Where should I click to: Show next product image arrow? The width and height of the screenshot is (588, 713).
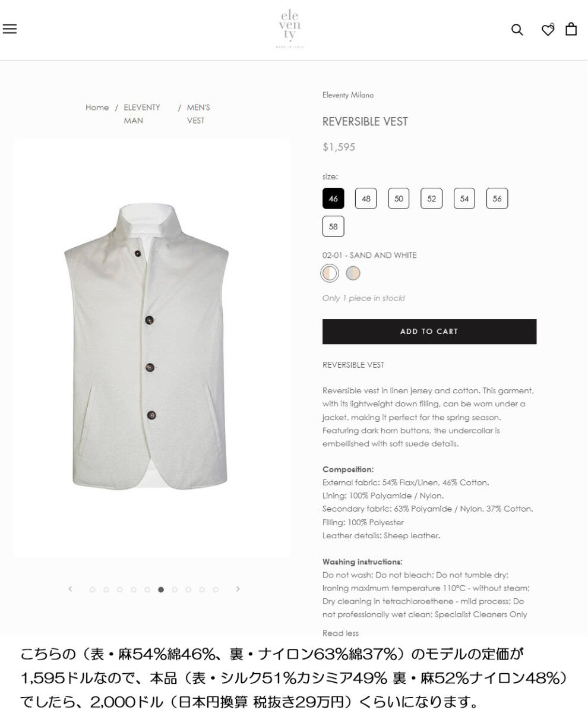238,589
